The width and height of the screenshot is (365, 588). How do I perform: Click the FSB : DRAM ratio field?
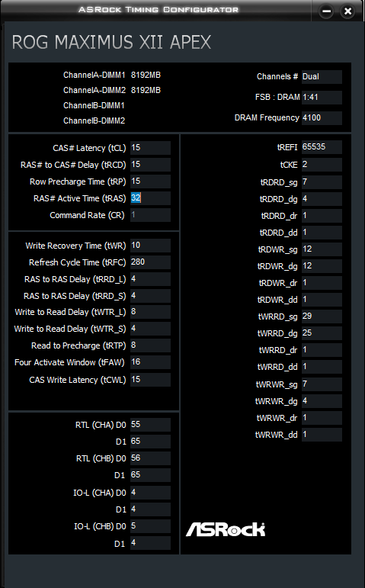(x=322, y=97)
